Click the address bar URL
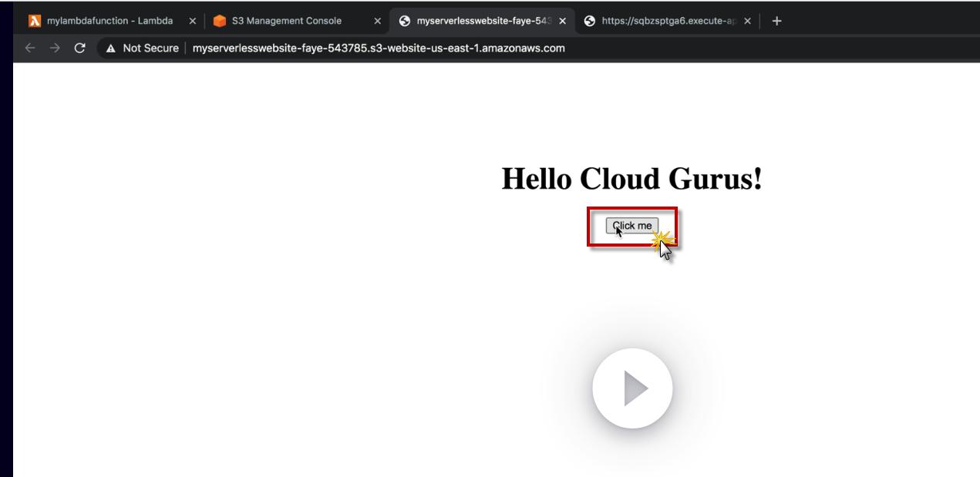 tap(379, 48)
